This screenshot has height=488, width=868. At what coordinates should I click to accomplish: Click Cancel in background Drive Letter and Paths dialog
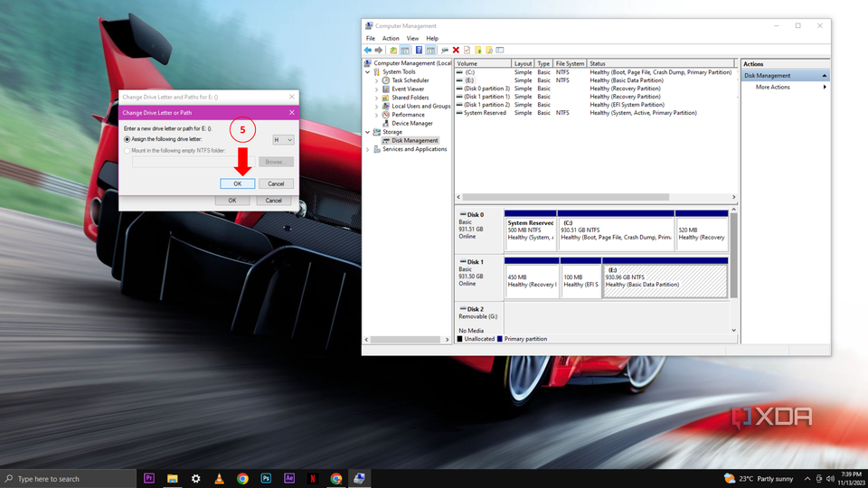(273, 201)
